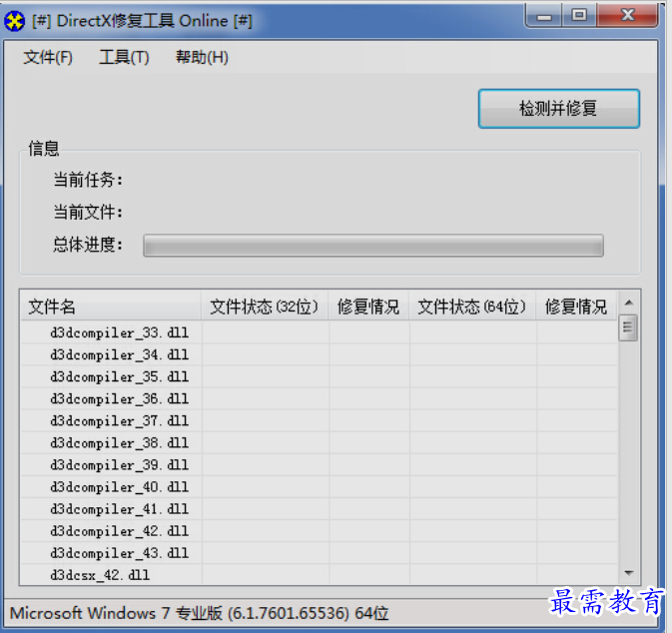The image size is (672, 633).
Task: Click the 修复情况 header after 文件状态(64位)
Action: click(576, 307)
